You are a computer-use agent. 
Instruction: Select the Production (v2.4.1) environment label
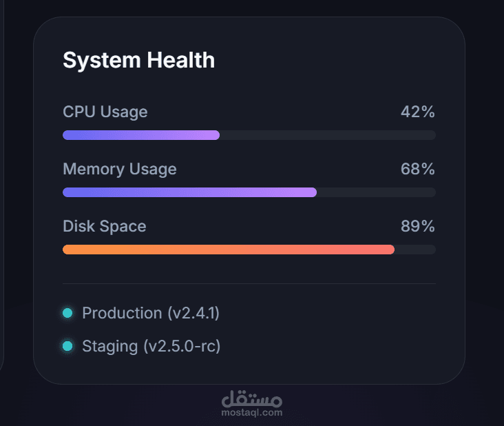click(150, 313)
